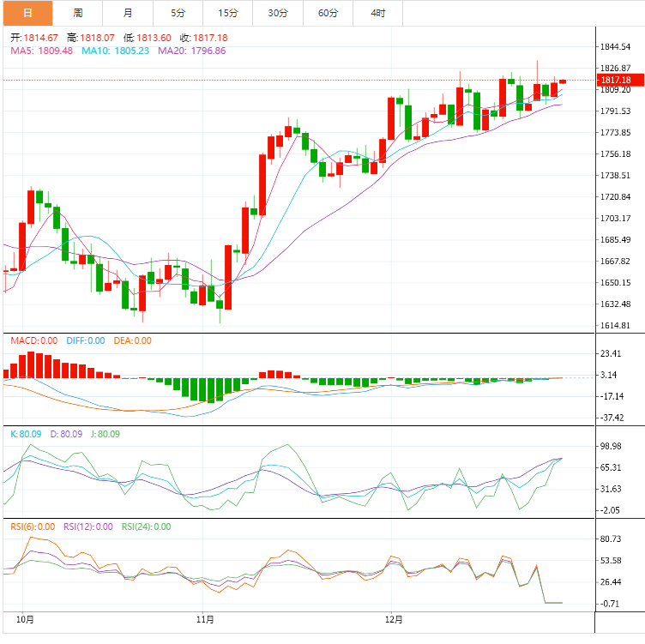Click the low price 低: 1813.60

click(148, 38)
